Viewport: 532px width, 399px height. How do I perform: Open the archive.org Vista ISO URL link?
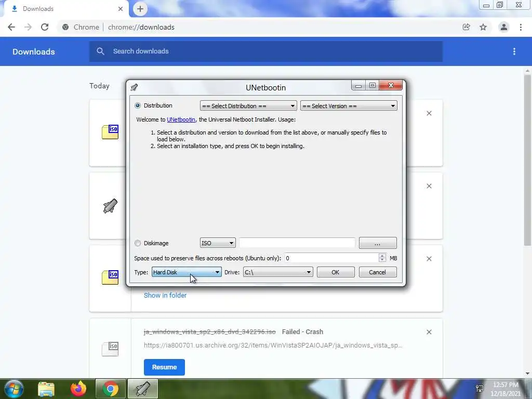273,345
